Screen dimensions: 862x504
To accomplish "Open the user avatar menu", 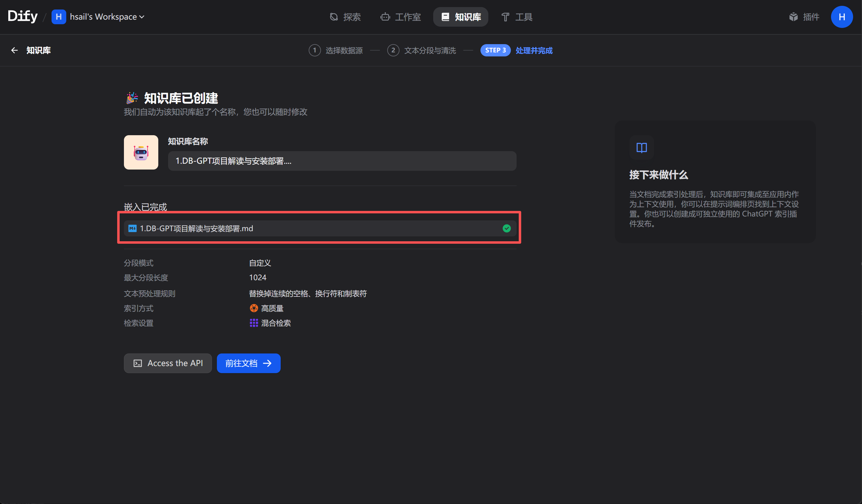I will tap(842, 17).
